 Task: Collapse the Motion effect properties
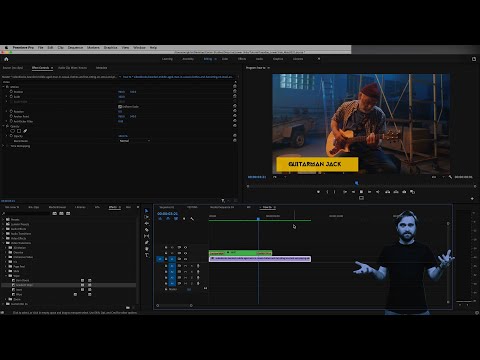(x=4, y=87)
